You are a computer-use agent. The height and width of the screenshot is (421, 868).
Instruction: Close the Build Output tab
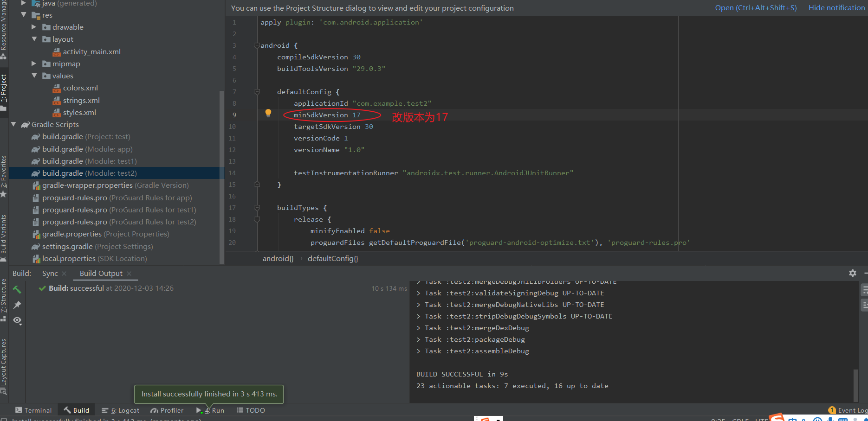(x=129, y=274)
